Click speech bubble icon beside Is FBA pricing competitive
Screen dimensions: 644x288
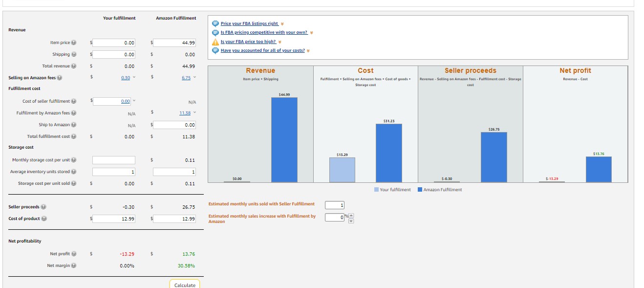[x=215, y=32]
